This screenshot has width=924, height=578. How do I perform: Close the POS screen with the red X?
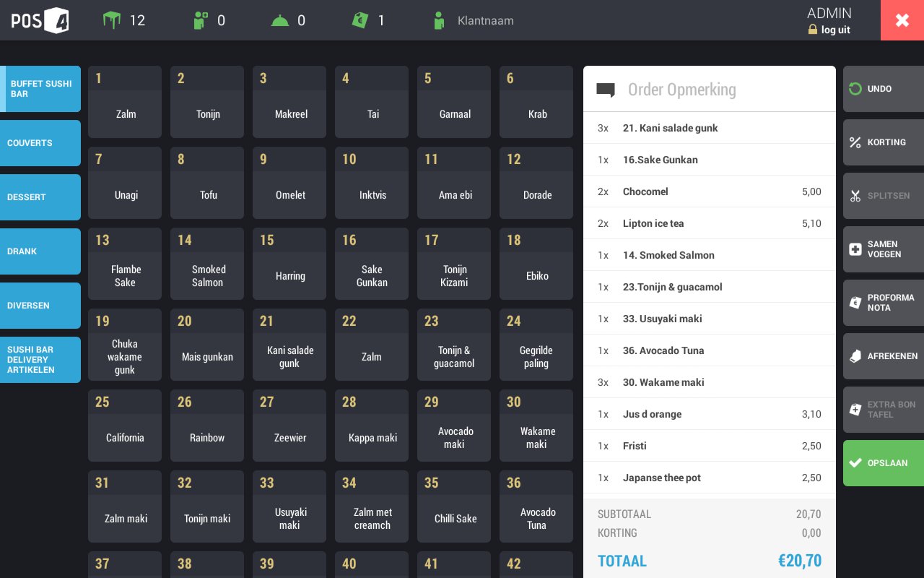coord(902,20)
